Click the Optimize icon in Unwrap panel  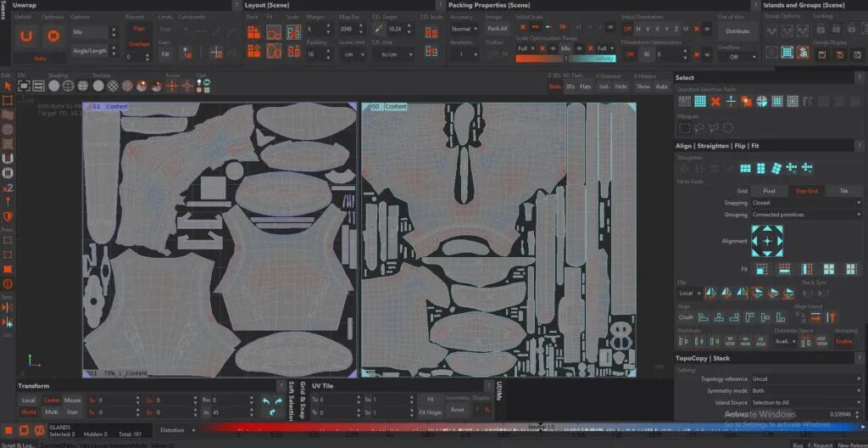(x=53, y=37)
